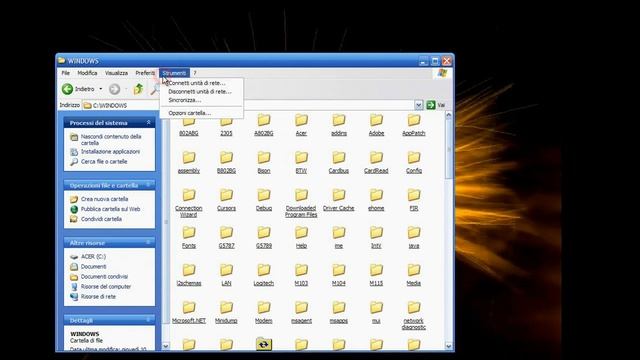Click the green up-one-level folder icon

(138, 89)
